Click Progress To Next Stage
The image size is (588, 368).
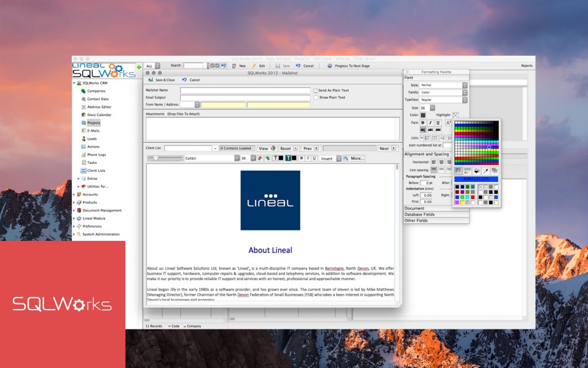[x=351, y=66]
